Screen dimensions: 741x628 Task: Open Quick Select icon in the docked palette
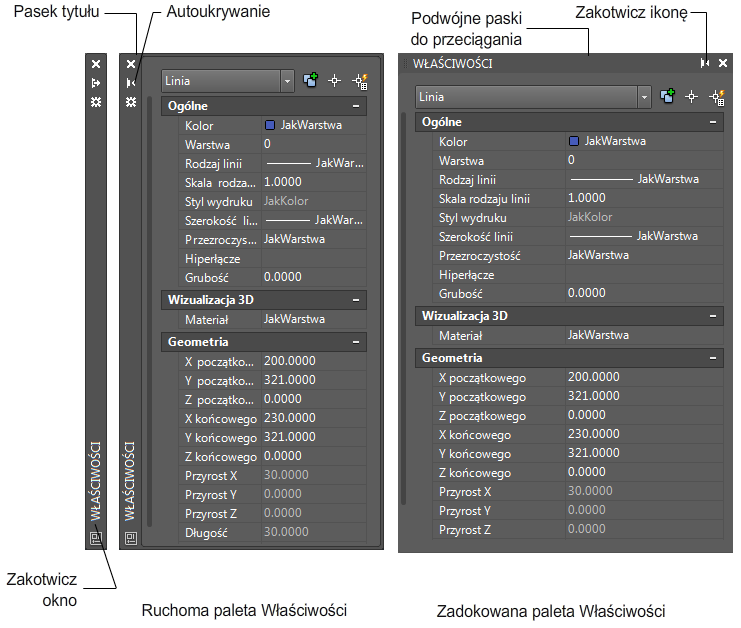pos(717,97)
